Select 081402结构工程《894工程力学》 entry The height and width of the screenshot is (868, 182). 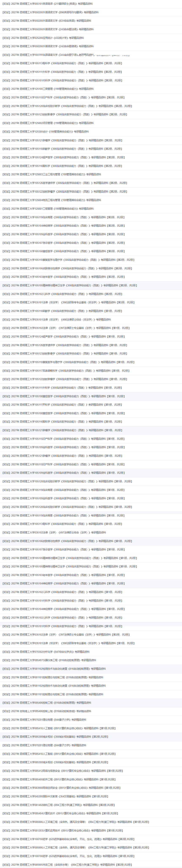(59, 805)
